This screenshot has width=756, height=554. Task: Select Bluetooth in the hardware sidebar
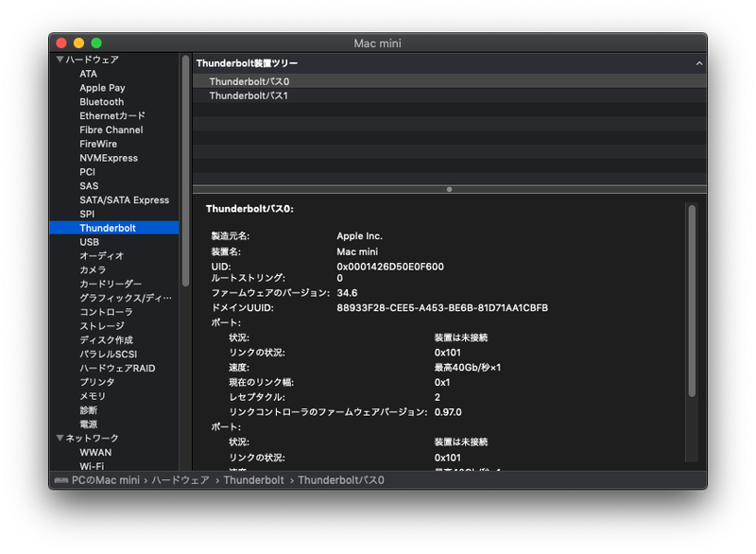coord(101,101)
